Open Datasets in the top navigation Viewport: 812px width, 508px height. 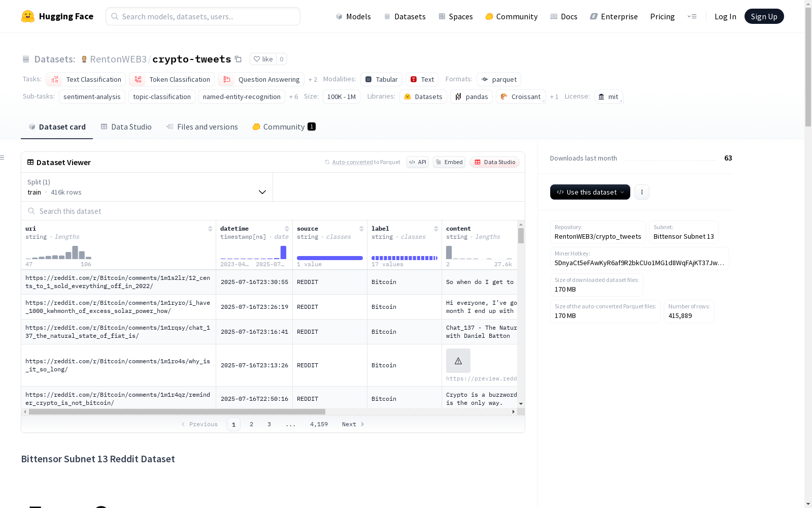coord(404,16)
